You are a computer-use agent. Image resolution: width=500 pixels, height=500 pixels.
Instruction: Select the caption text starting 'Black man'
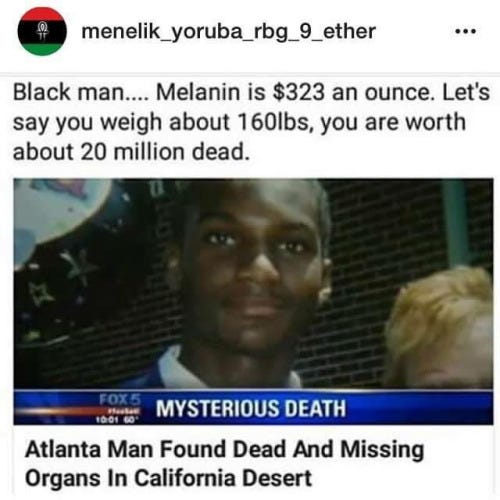tap(251, 122)
